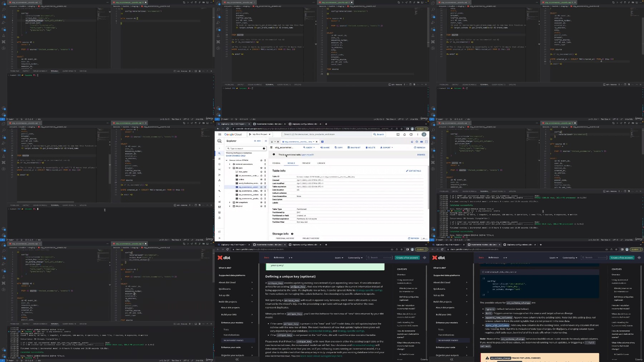This screenshot has width=644, height=362.
Task: Open scheduled queries clock icon in BigQuery sidebar
Action: point(219,164)
